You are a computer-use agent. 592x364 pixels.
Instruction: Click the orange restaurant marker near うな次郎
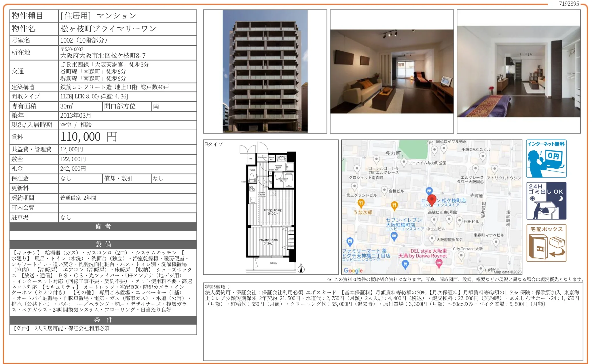coord(361,203)
